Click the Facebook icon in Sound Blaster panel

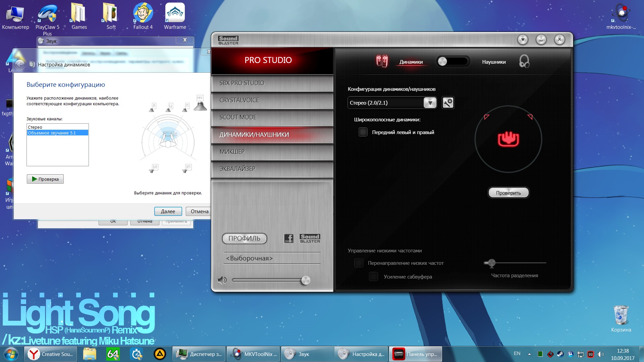[x=288, y=238]
